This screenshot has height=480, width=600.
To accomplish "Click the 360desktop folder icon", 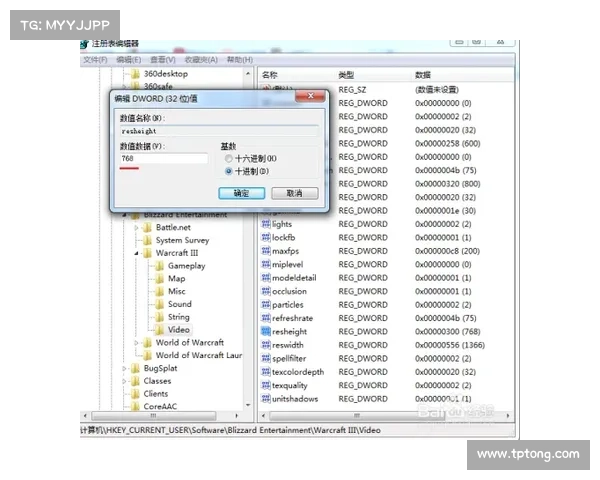I will [135, 73].
